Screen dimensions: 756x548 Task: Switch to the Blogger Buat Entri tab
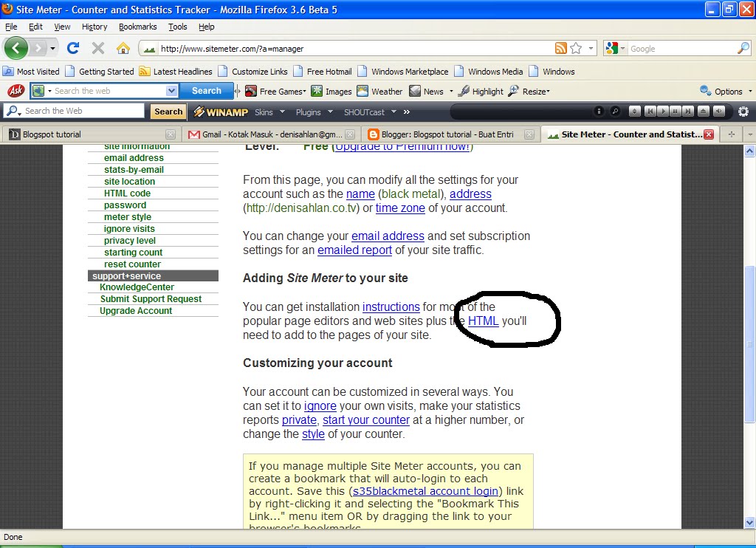(451, 134)
